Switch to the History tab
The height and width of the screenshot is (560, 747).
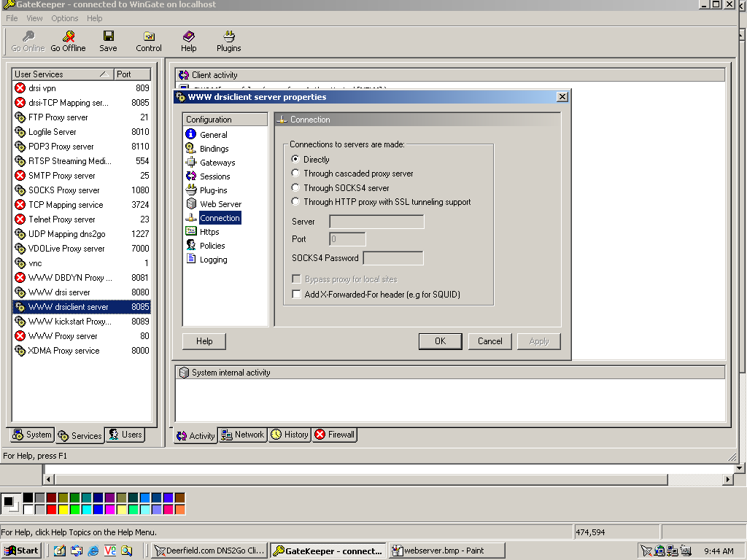[290, 435]
